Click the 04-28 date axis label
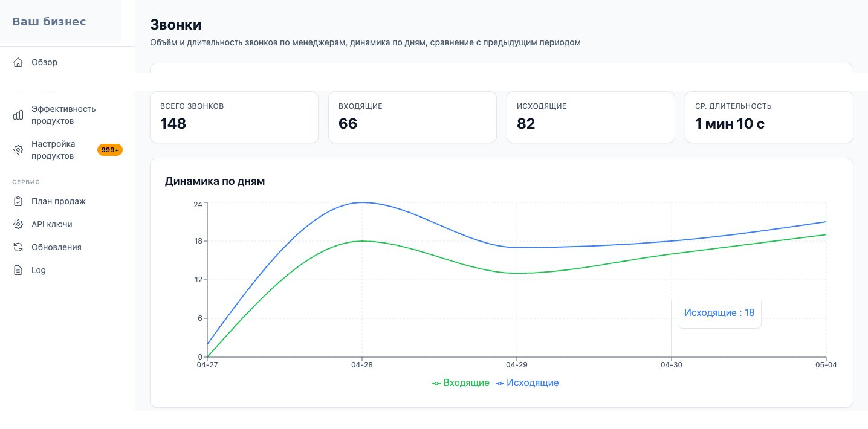 (x=362, y=365)
